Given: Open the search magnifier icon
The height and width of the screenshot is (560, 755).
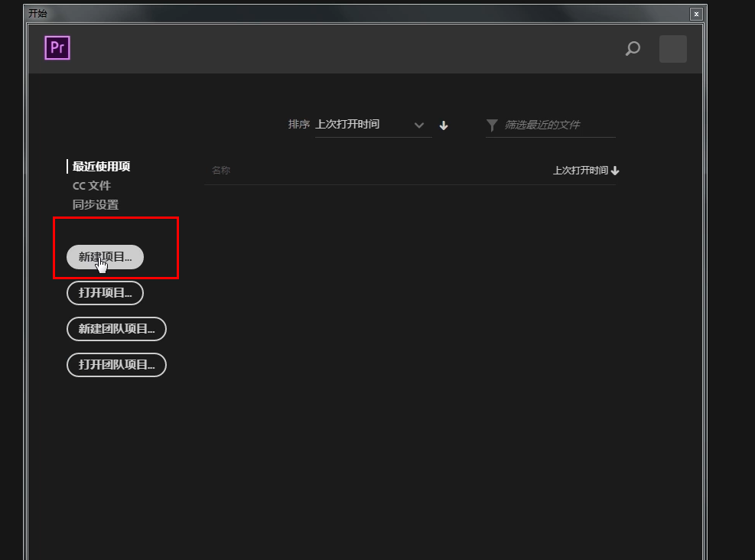Looking at the screenshot, I should click(x=633, y=48).
